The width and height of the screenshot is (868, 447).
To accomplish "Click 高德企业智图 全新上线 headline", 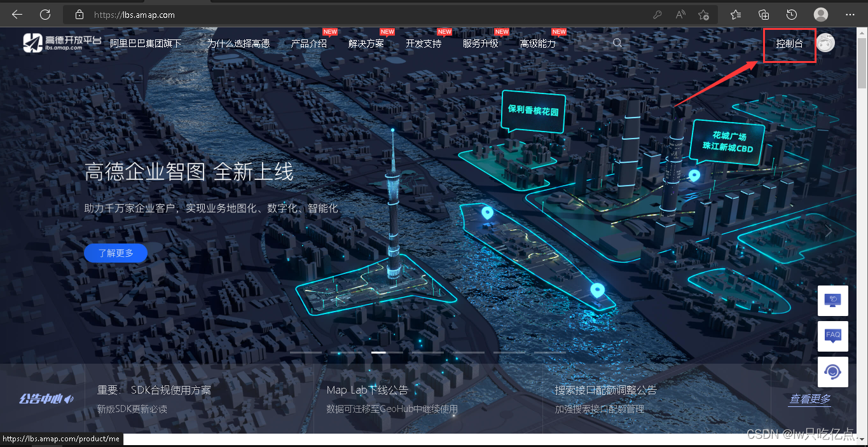I will point(189,172).
